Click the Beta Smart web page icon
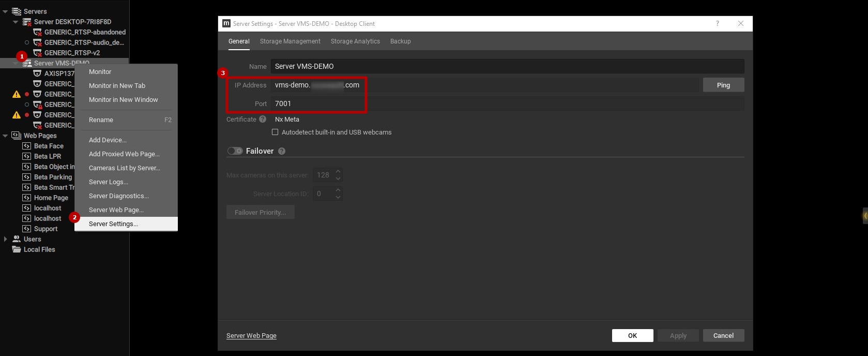The image size is (868, 356). coord(27,187)
